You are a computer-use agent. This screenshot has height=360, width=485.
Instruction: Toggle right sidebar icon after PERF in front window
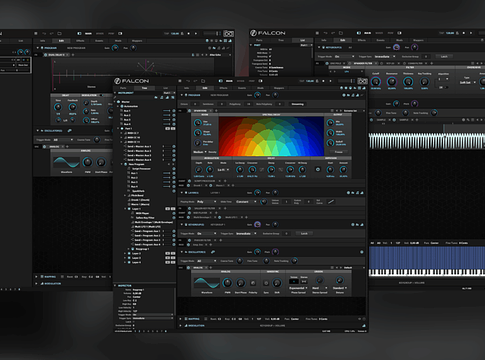[261, 81]
